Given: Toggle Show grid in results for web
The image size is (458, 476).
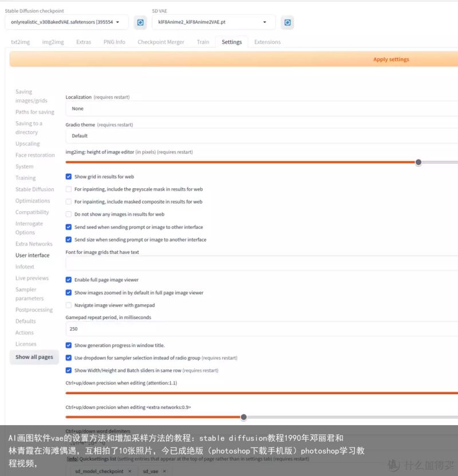Looking at the screenshot, I should coord(69,176).
